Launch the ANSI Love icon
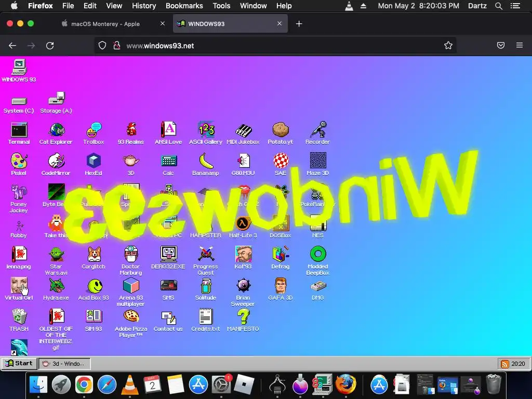This screenshot has height=399, width=532. pos(168,130)
